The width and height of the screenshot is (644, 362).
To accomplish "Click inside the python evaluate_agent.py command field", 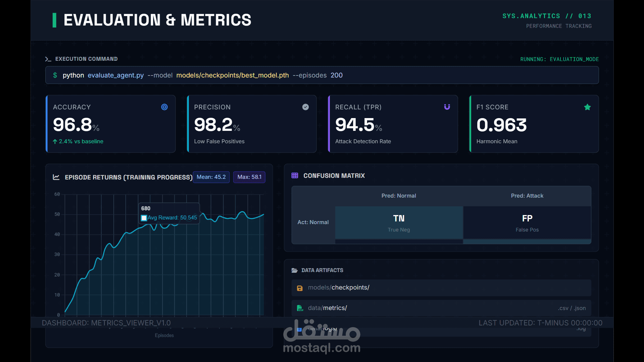I will click(322, 75).
